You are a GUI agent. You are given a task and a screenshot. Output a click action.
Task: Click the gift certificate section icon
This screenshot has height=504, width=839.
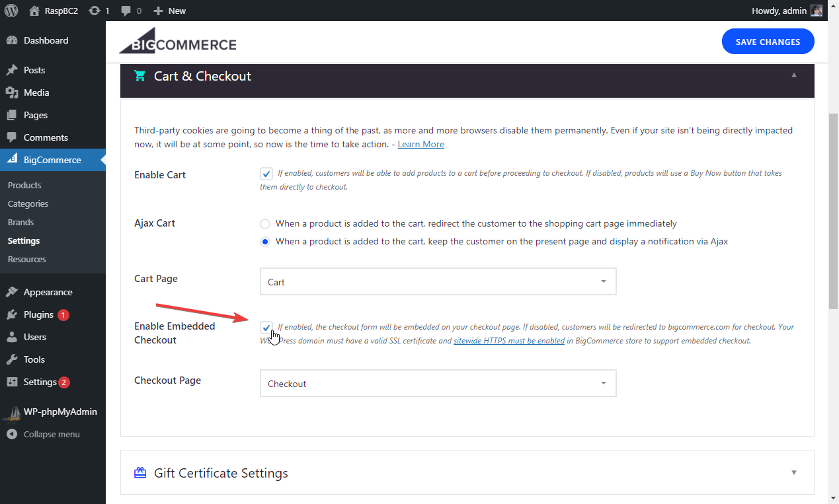(x=140, y=473)
